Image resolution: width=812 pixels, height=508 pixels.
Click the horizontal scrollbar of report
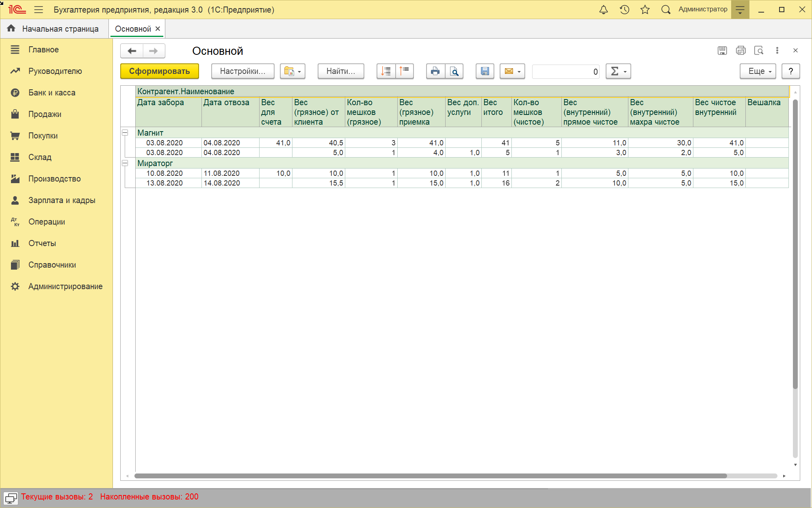click(431, 476)
